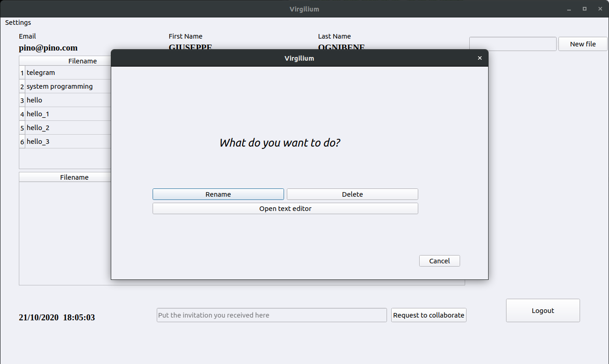Viewport: 609px width, 364px height.
Task: Select the hello_2 file row
Action: (68, 128)
